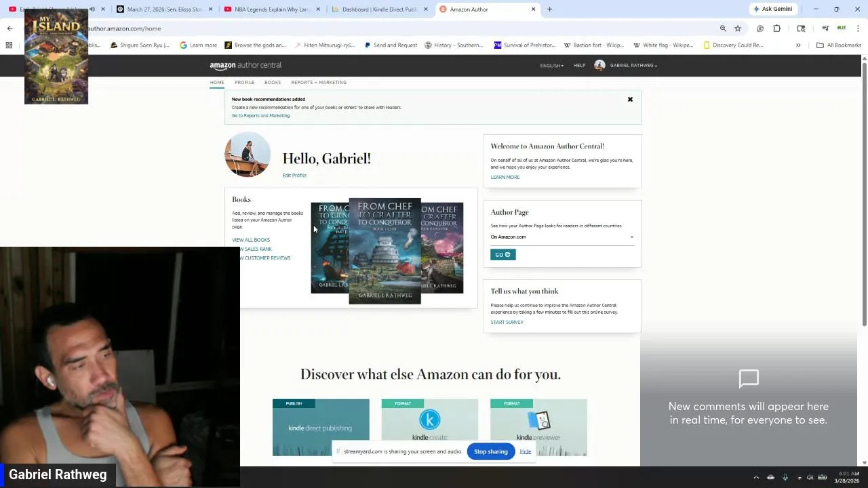Open the Help link in header

[579, 66]
